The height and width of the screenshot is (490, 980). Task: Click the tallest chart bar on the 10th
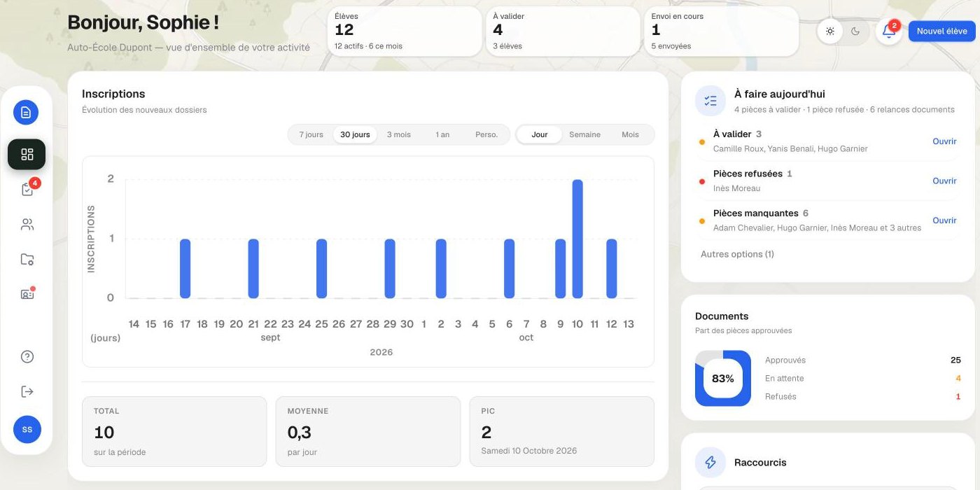(x=577, y=239)
